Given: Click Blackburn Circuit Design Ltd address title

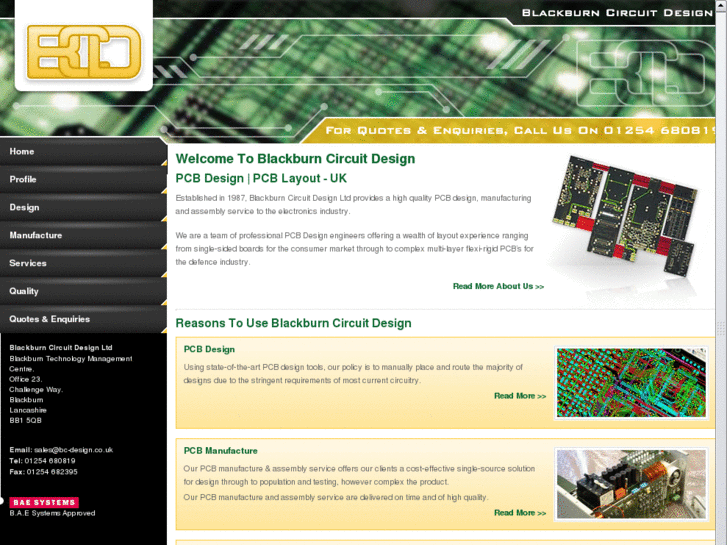Looking at the screenshot, I should (x=61, y=348).
